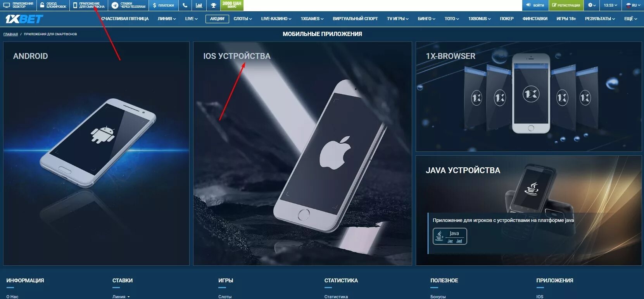The image size is (644, 299).
Task: Click footer link 'iOS'
Action: 540,297
